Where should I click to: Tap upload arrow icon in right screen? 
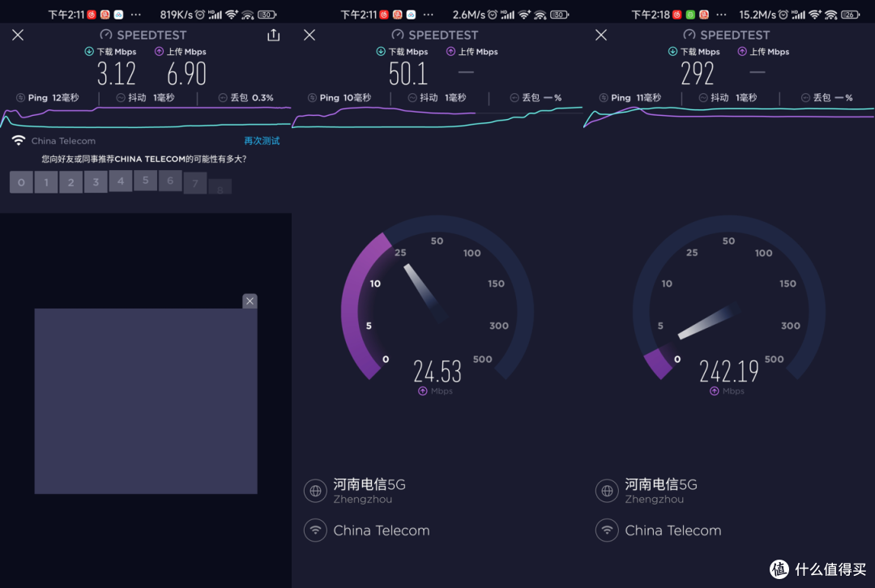[742, 51]
